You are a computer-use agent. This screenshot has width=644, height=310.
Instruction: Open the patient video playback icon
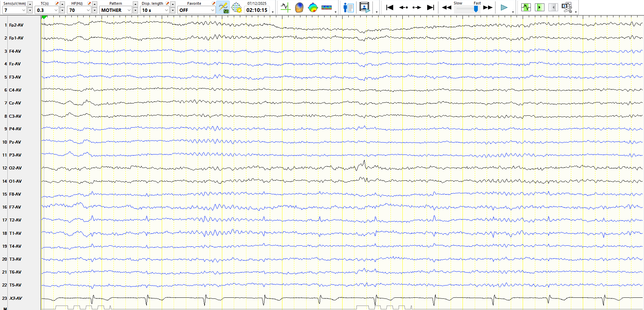(x=364, y=7)
